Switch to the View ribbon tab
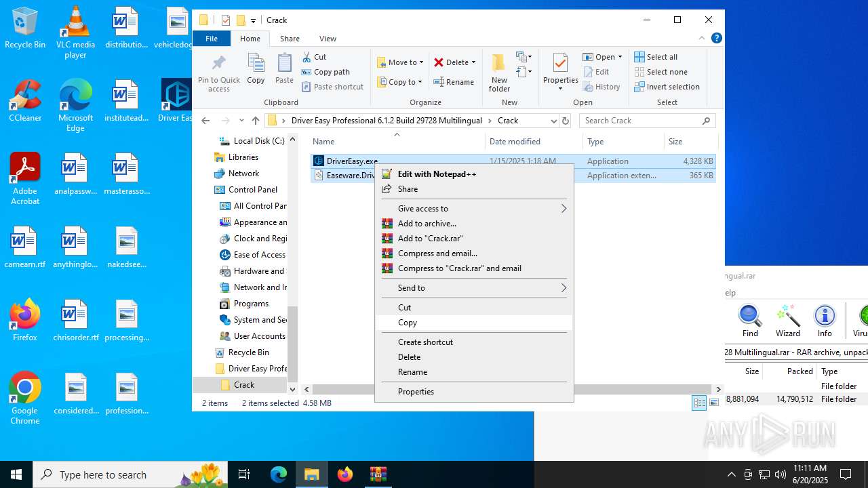868x488 pixels. pyautogui.click(x=328, y=39)
